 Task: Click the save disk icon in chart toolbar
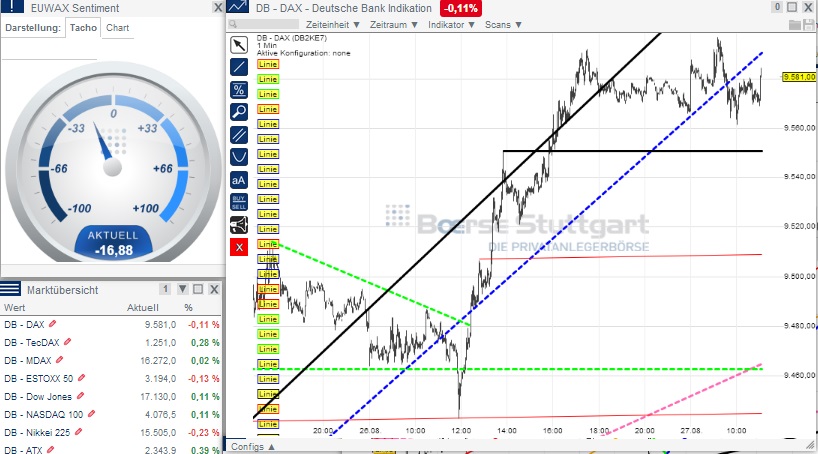tap(809, 25)
